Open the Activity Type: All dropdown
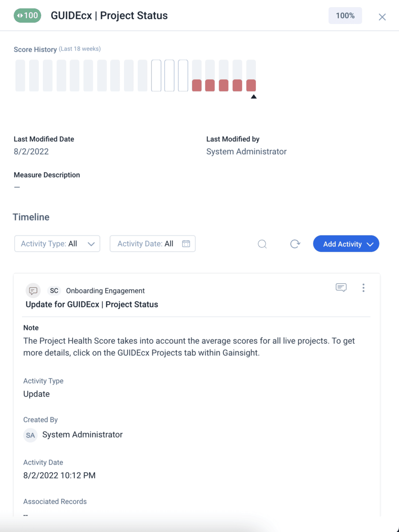399x532 pixels. pos(57,243)
